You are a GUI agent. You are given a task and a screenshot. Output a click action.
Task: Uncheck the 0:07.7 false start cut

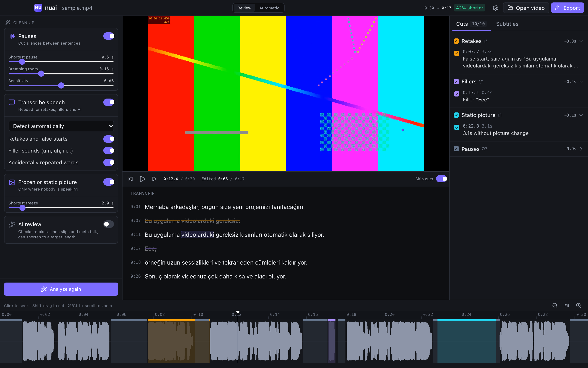click(x=457, y=53)
